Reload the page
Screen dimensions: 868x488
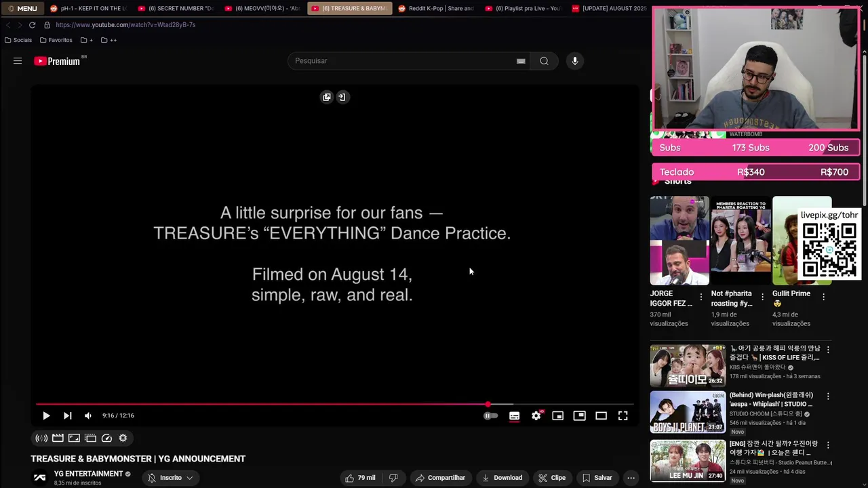coord(32,25)
